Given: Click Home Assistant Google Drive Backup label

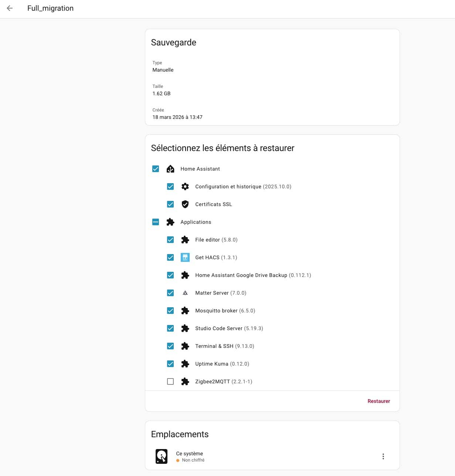Looking at the screenshot, I should [x=241, y=275].
